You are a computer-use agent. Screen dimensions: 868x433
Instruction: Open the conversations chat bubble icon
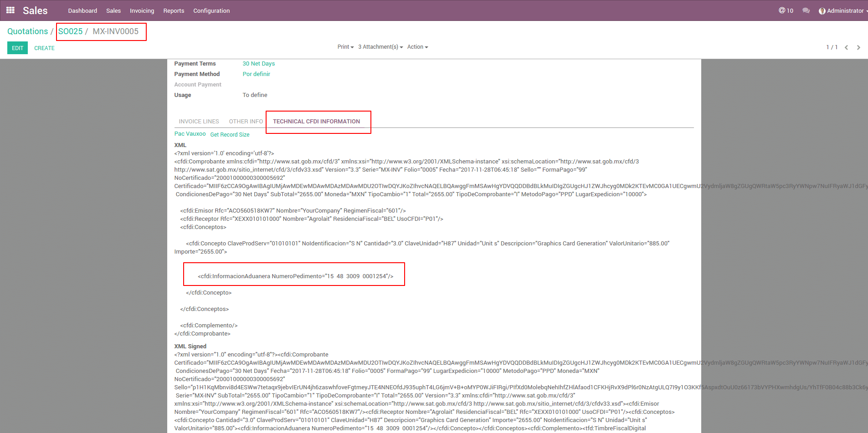(806, 10)
